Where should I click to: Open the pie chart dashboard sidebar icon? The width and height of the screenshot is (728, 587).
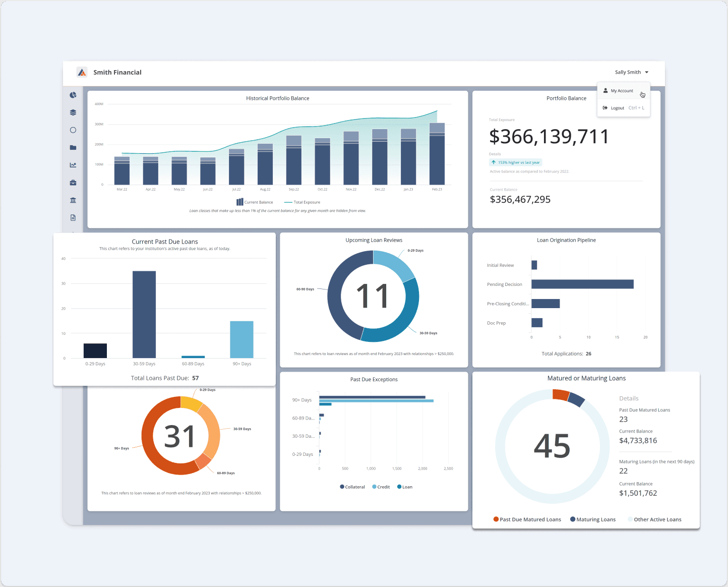pyautogui.click(x=73, y=95)
